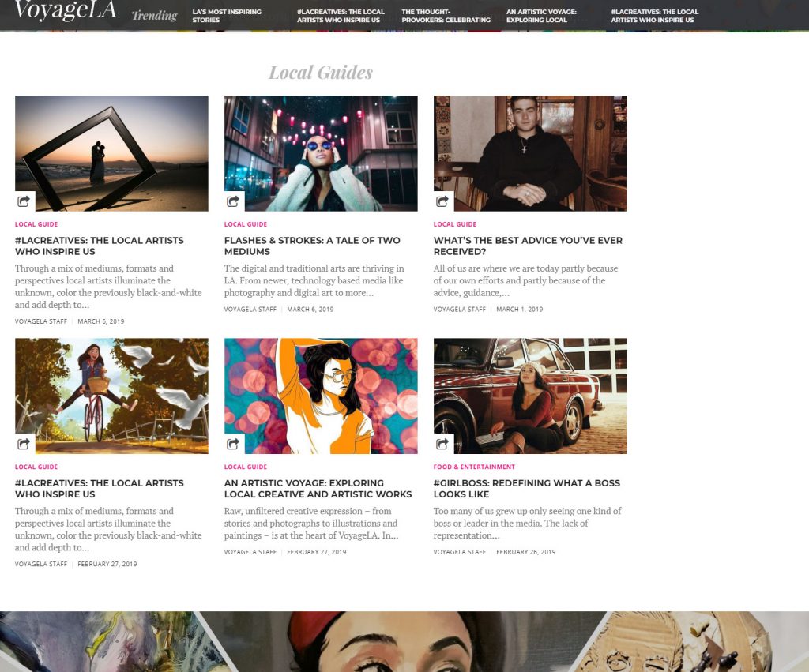Open LA's Most Inspiring Stories trending link

tap(227, 16)
